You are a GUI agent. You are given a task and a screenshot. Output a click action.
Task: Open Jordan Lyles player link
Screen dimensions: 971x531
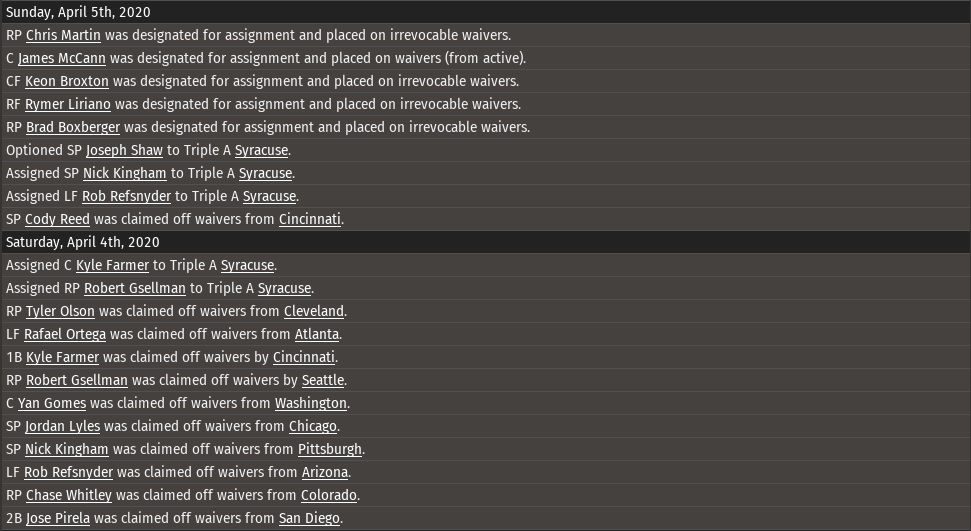coord(62,426)
